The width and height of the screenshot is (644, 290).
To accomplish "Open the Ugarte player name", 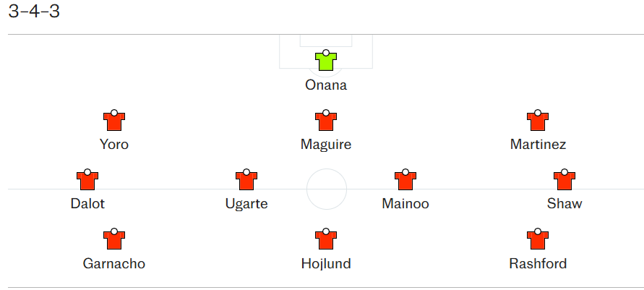I will click(x=246, y=204).
